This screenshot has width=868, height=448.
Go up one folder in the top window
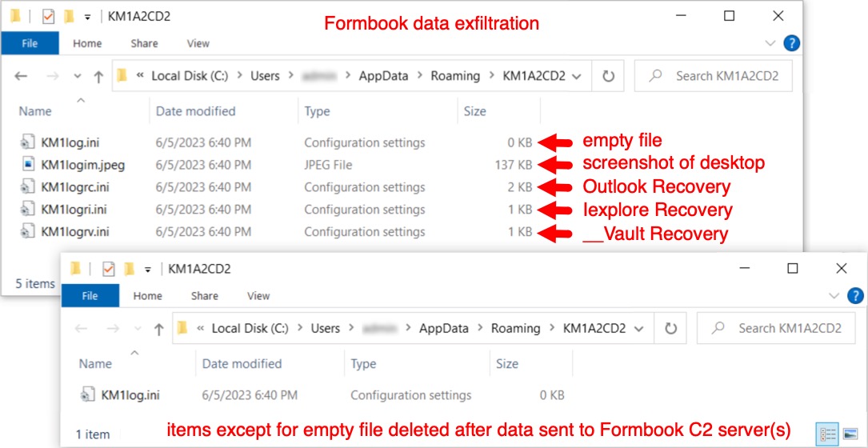pos(98,77)
